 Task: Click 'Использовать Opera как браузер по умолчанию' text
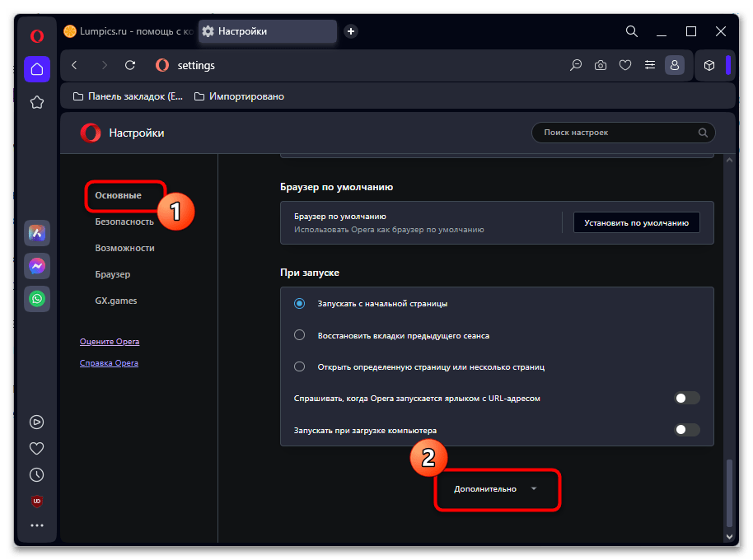389,230
